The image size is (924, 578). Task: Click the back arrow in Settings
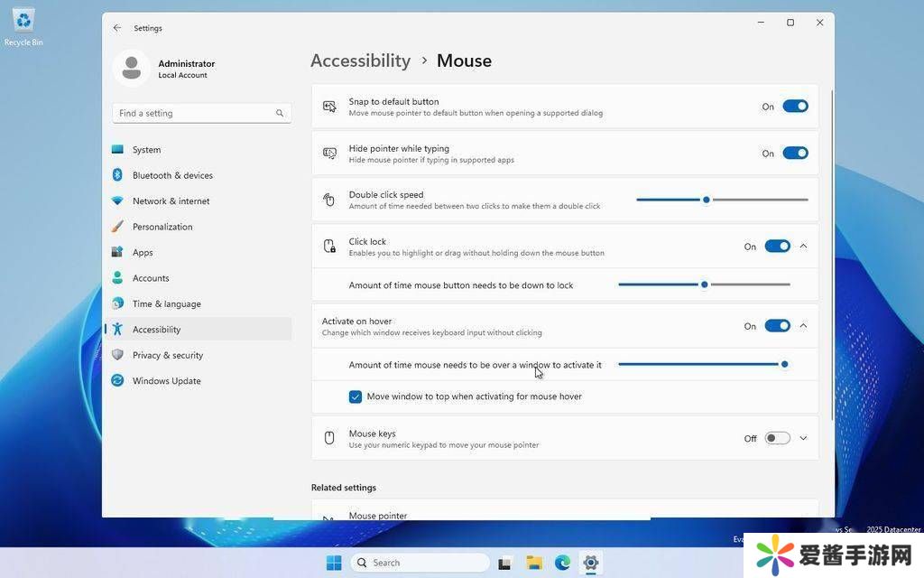[x=117, y=28]
